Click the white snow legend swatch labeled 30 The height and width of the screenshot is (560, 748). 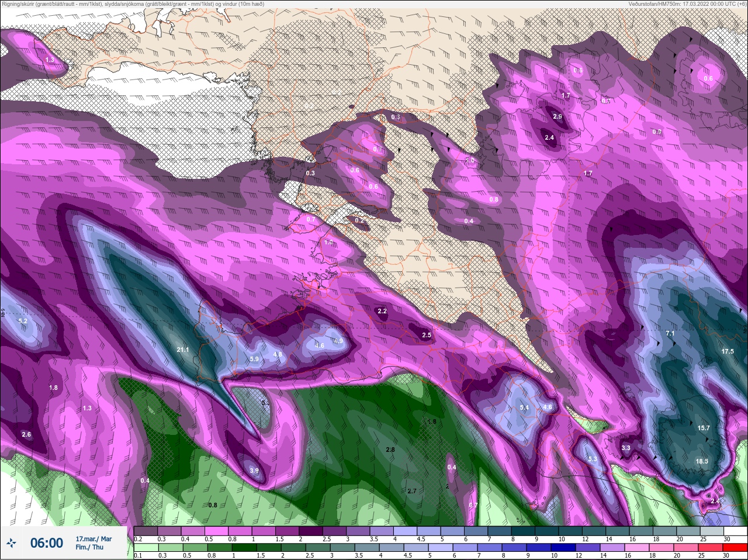(735, 531)
